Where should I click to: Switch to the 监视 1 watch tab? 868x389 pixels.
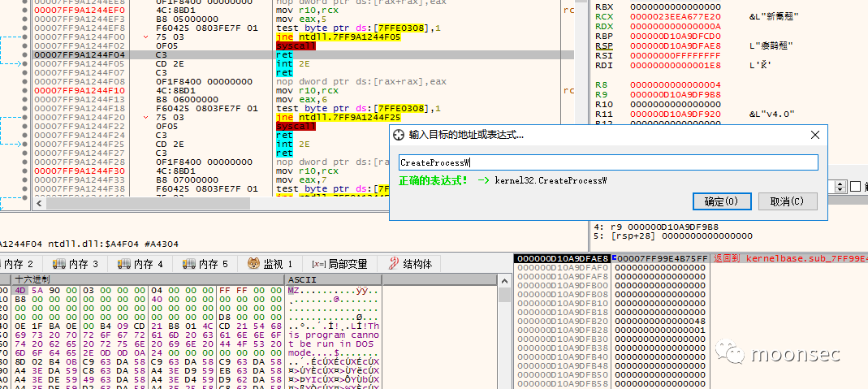click(x=270, y=264)
